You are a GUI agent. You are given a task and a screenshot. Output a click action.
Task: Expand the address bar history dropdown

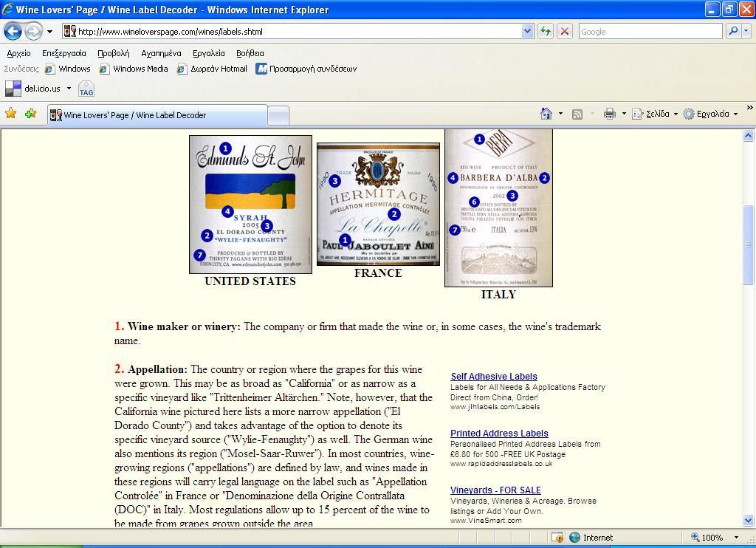527,32
